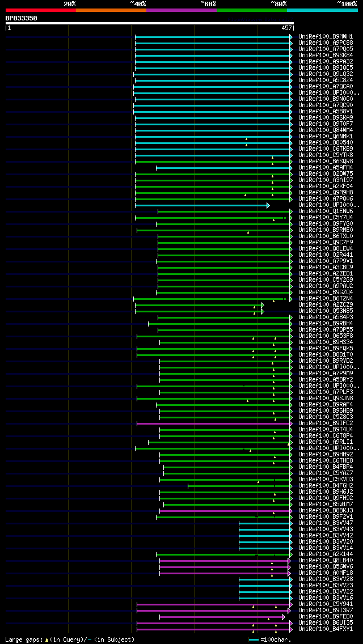The height and width of the screenshot is (644, 363).
Task: Open the UniRef100_A0MF18 entry
Action: pos(326,573)
